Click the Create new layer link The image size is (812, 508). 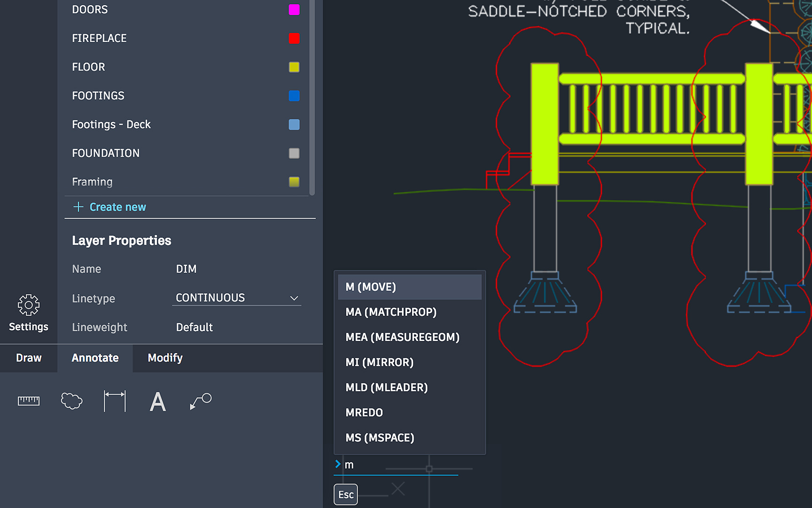click(x=117, y=207)
